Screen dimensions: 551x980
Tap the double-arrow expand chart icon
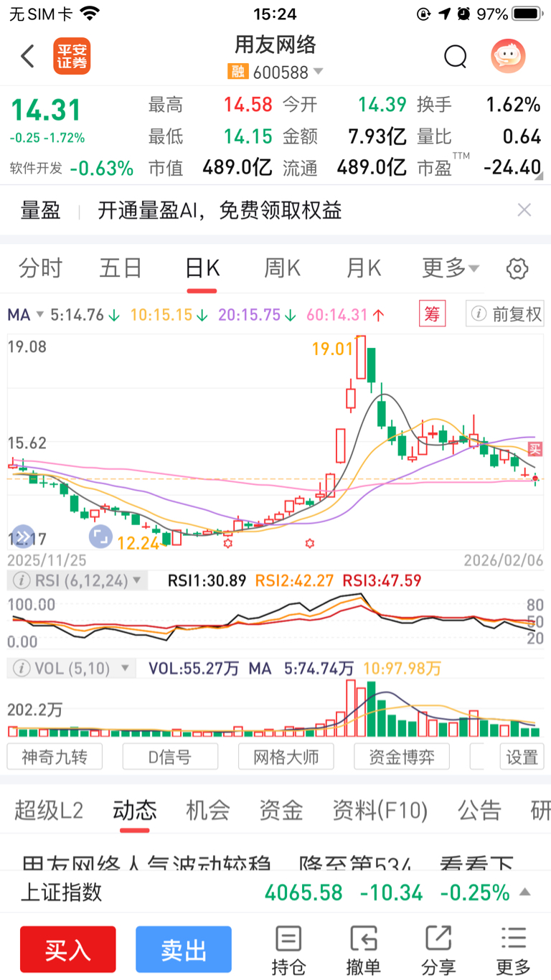(x=22, y=535)
